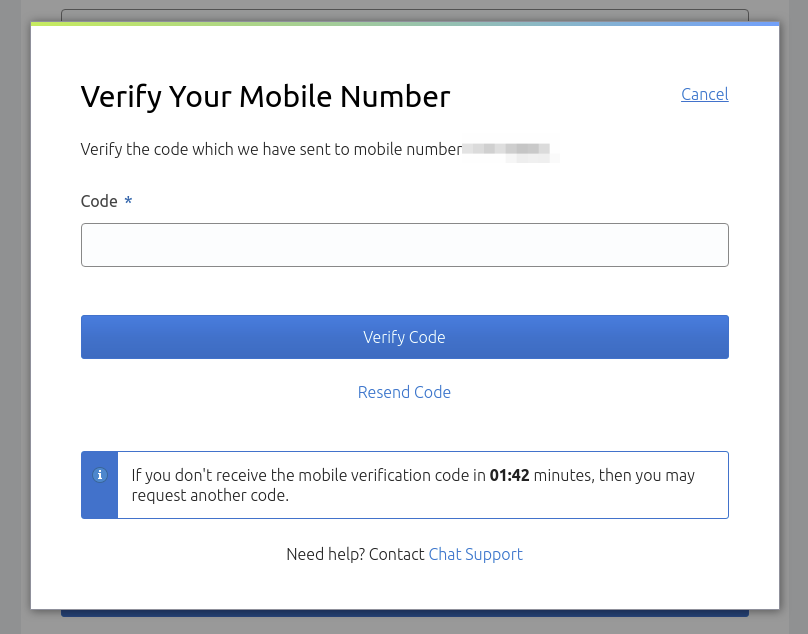
Task: Click Resend Code to request a new code
Action: (404, 392)
